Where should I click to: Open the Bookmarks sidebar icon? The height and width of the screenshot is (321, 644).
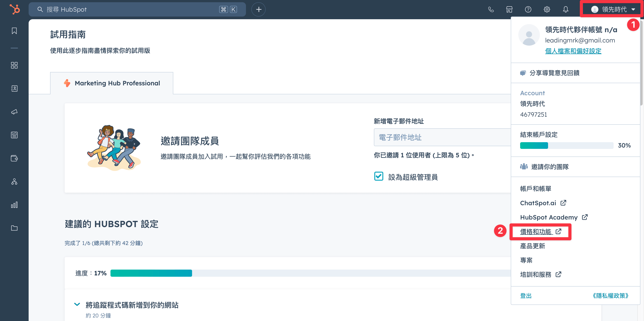(x=14, y=31)
